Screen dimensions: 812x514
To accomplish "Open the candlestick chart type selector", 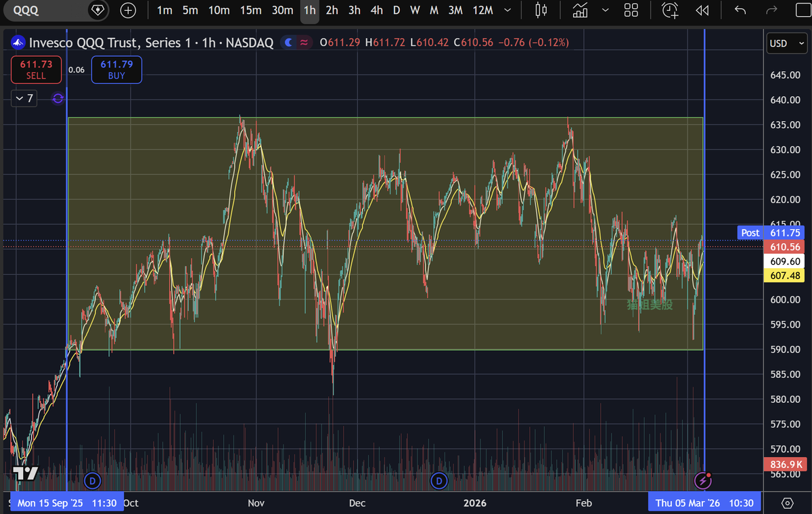I will pyautogui.click(x=541, y=10).
